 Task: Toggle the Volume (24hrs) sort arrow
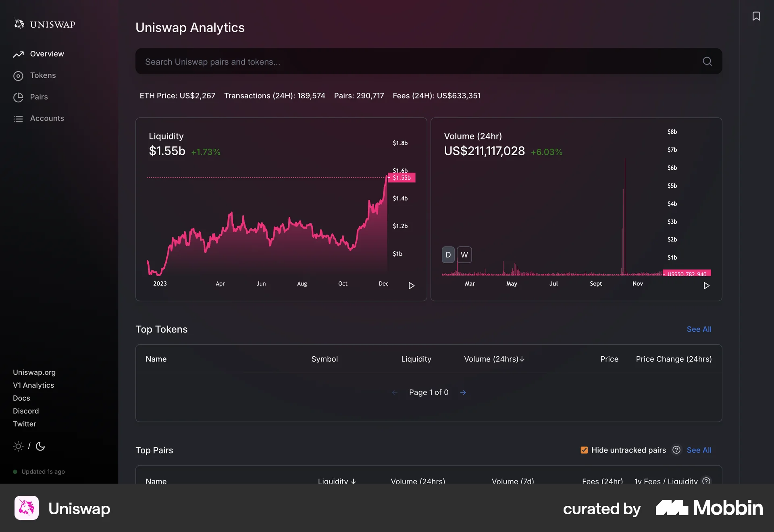click(522, 359)
